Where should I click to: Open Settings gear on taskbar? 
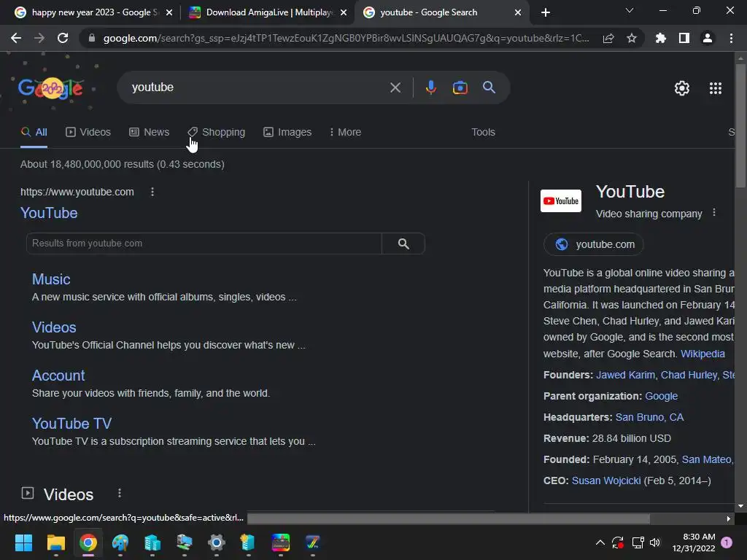point(216,542)
